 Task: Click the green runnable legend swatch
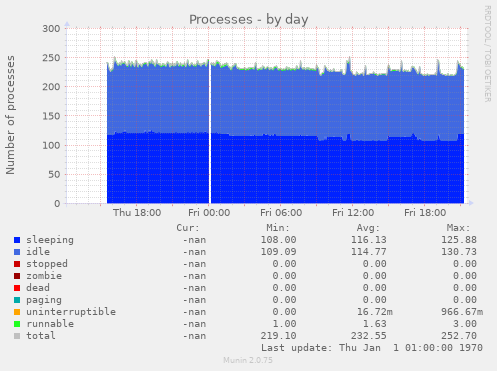pyautogui.click(x=17, y=324)
